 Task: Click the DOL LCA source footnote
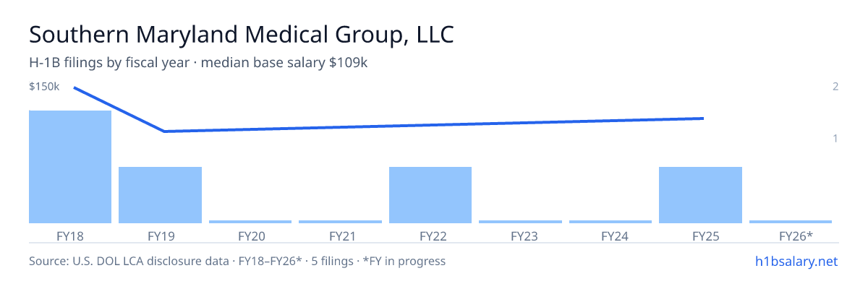(237, 261)
